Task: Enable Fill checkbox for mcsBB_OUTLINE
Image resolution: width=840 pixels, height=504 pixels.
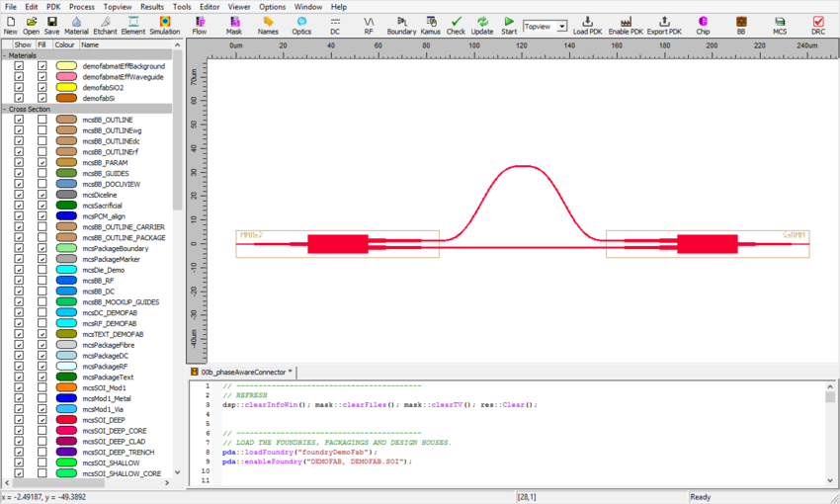Action: (x=42, y=120)
